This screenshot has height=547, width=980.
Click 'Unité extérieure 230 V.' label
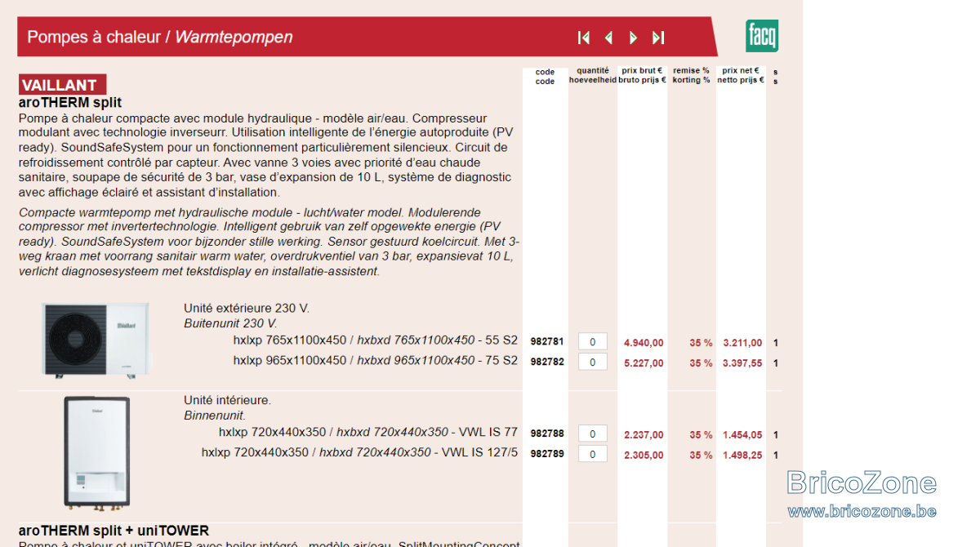click(x=247, y=309)
